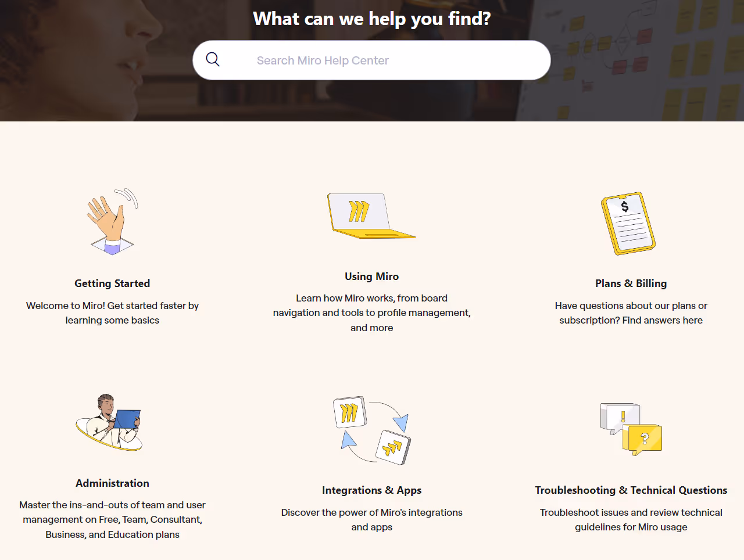Screen dimensions: 744x560
Task: Click the Using Miro description about board navigation
Action: pyautogui.click(x=371, y=313)
